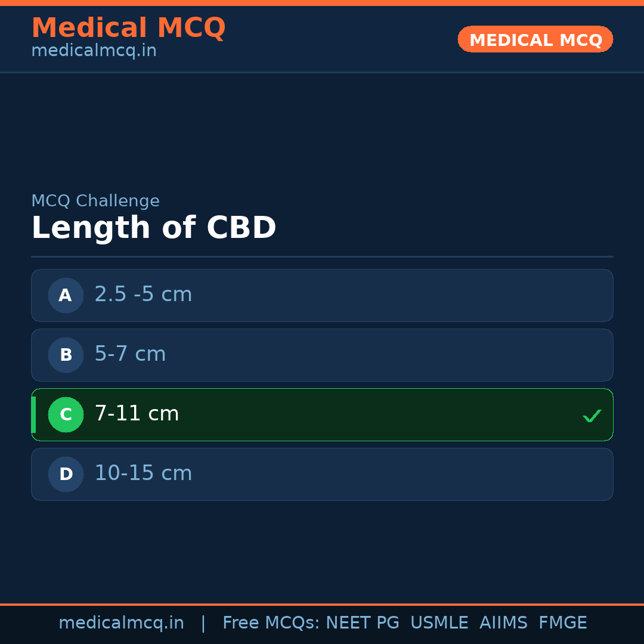This screenshot has height=644, width=644.
Task: Select the D letter circle
Action: tap(66, 474)
